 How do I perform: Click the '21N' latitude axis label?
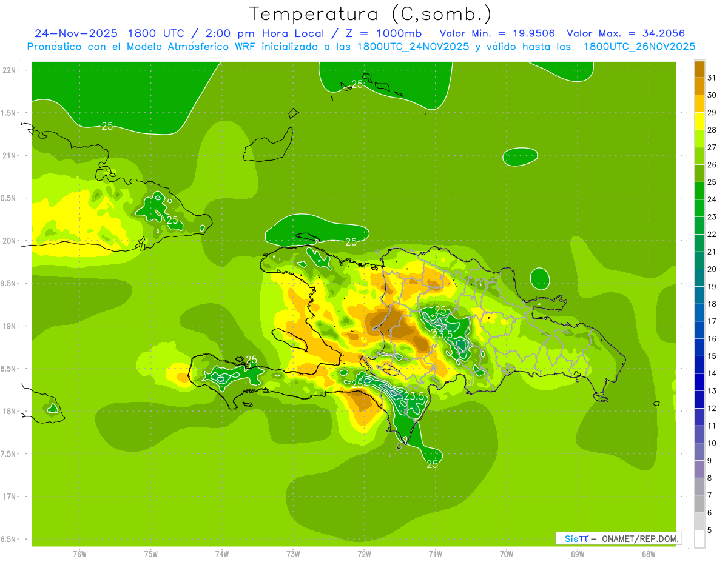pos(10,156)
